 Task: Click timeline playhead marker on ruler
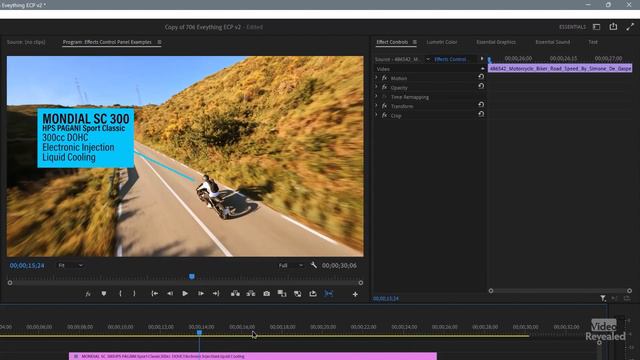199,333
